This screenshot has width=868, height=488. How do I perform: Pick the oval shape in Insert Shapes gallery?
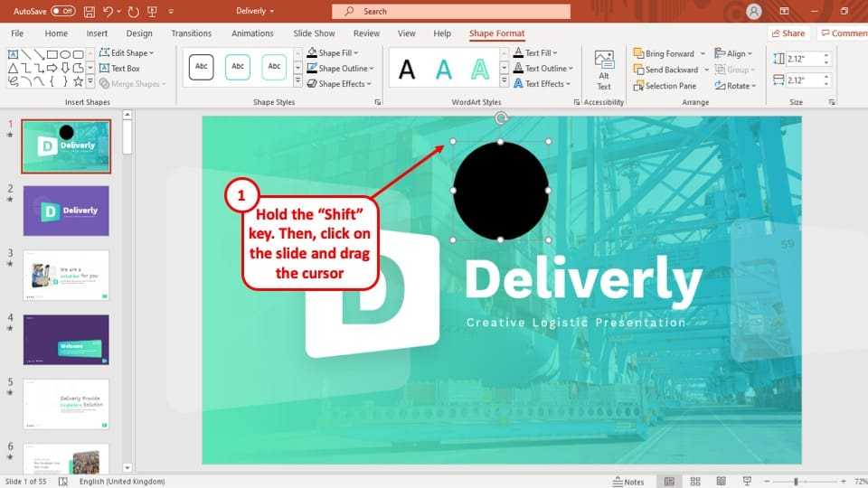click(64, 53)
